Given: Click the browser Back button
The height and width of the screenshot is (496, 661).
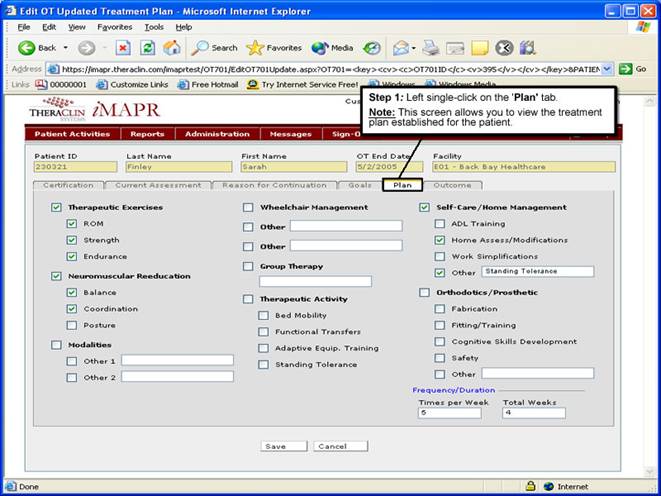Looking at the screenshot, I should pos(38,47).
